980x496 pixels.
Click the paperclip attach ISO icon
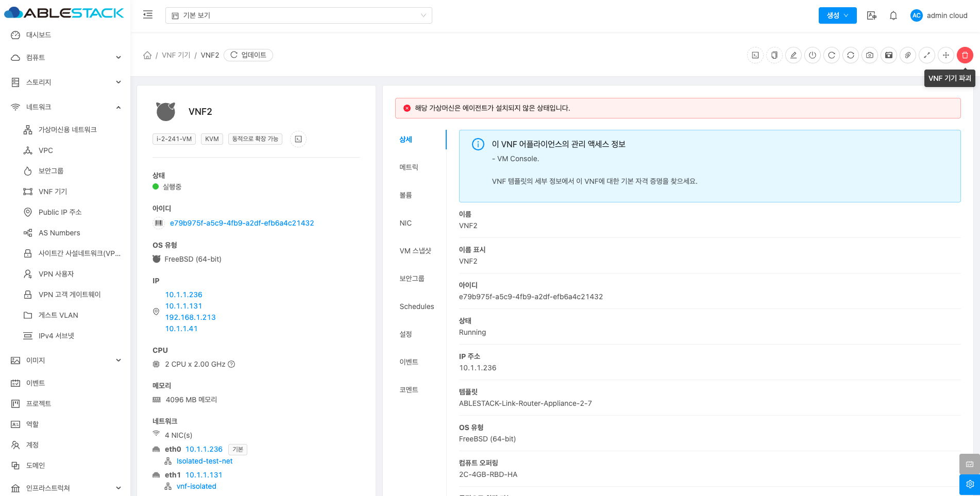click(x=908, y=55)
